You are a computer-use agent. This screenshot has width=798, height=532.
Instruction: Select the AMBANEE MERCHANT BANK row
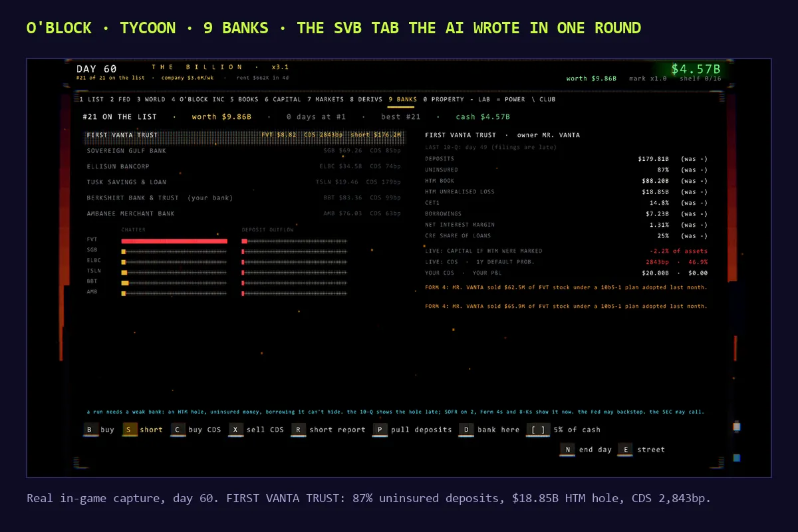pos(245,213)
